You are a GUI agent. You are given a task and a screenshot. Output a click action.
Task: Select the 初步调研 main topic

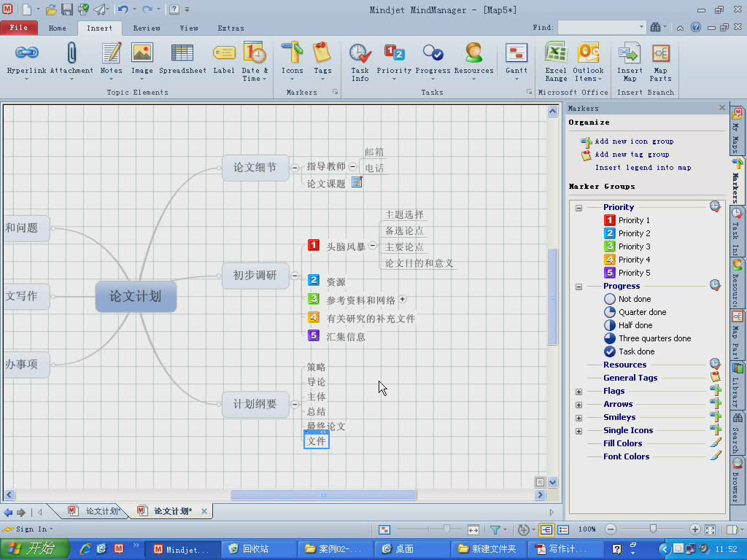[x=255, y=275]
